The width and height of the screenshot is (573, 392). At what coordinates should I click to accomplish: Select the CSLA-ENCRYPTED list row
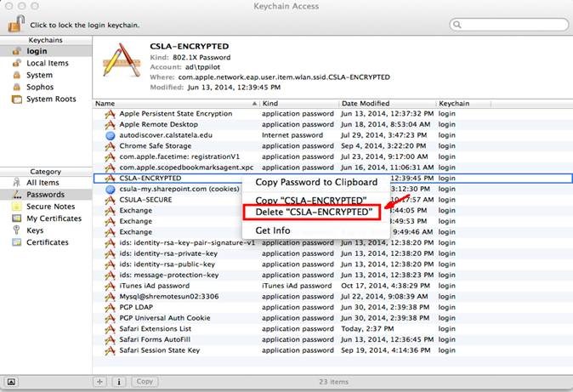tap(332, 178)
